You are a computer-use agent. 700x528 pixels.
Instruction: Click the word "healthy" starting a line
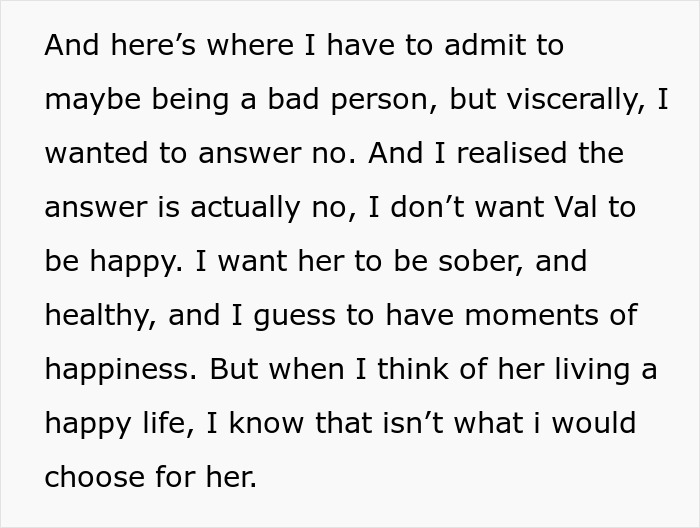pos(98,316)
